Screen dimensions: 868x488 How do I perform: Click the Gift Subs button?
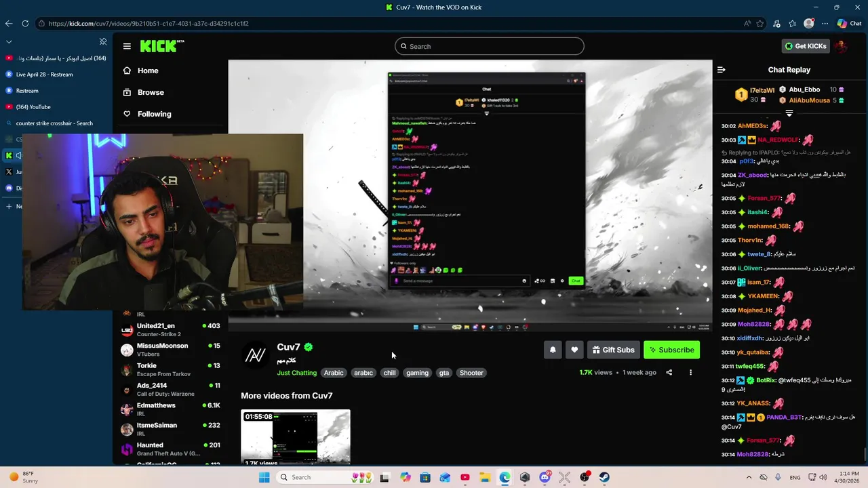coord(614,350)
